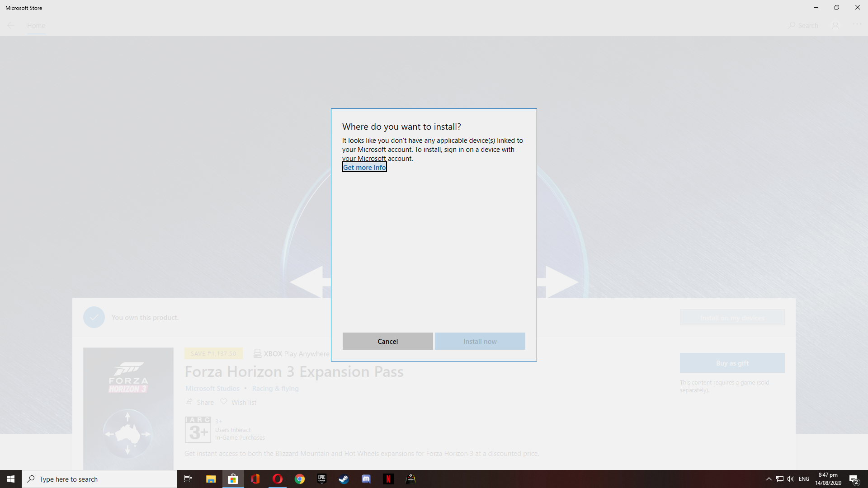Viewport: 868px width, 488px height.
Task: Open Action Center notifications
Action: pos(854,479)
